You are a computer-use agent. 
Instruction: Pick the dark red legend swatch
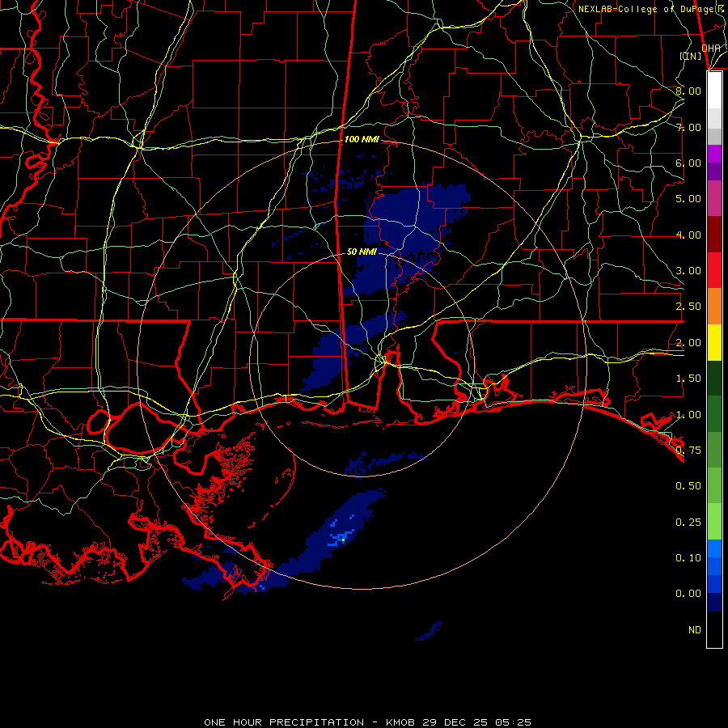tap(714, 235)
